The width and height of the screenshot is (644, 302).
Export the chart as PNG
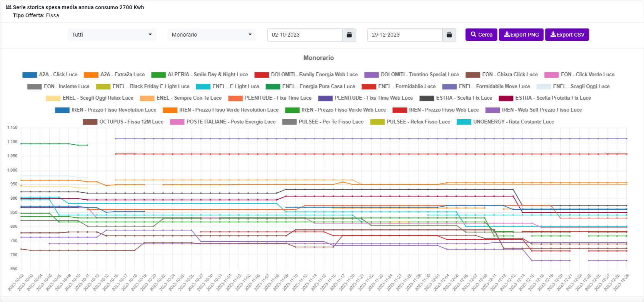pyautogui.click(x=521, y=35)
